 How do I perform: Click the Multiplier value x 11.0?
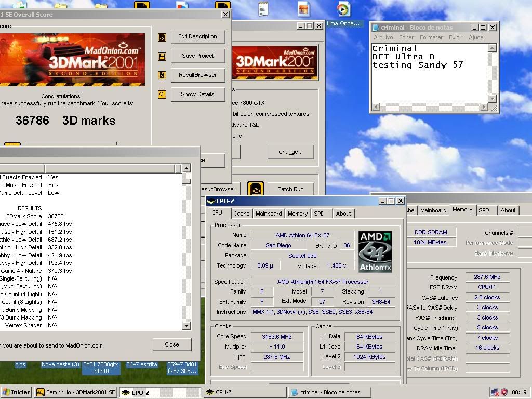(277, 347)
